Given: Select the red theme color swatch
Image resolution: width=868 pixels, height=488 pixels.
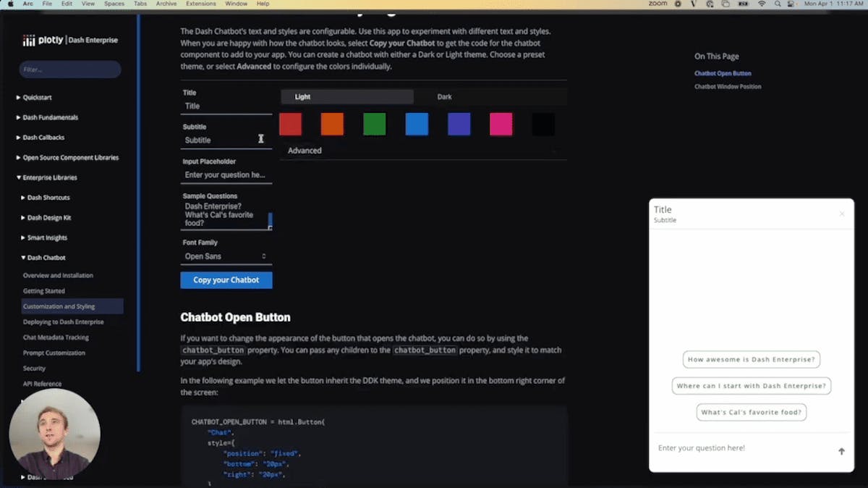Looking at the screenshot, I should (x=290, y=124).
